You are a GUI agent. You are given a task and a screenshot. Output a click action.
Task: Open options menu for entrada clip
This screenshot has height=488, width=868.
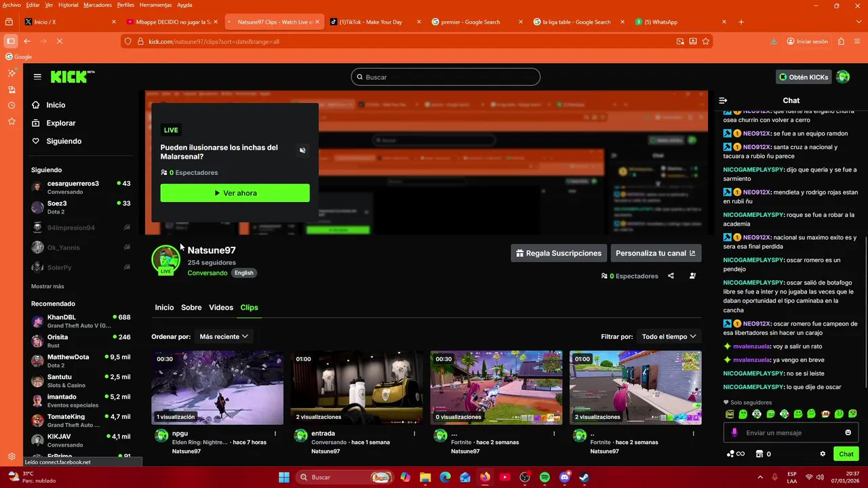pos(414,433)
